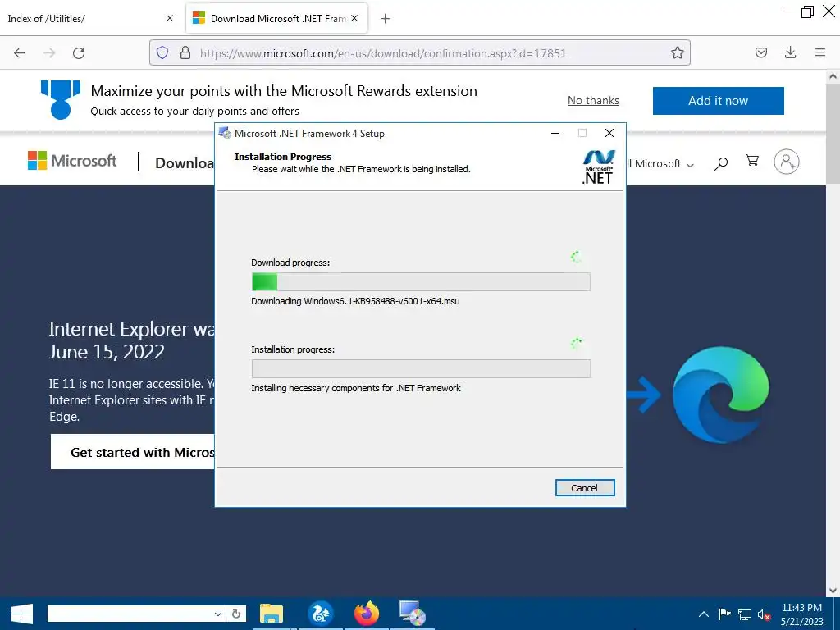Image resolution: width=840 pixels, height=630 pixels.
Task: Click the setup dialog title bar icon
Action: click(225, 133)
